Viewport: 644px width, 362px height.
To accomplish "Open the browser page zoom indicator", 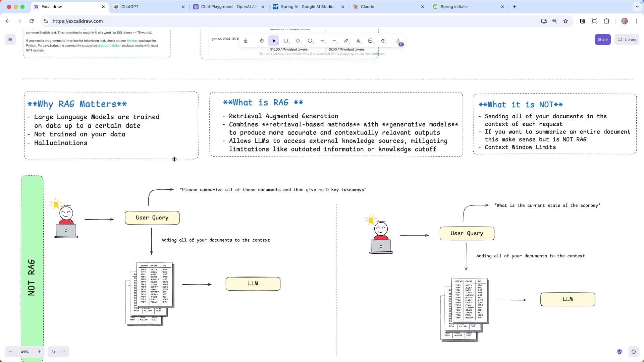I will [x=554, y=21].
